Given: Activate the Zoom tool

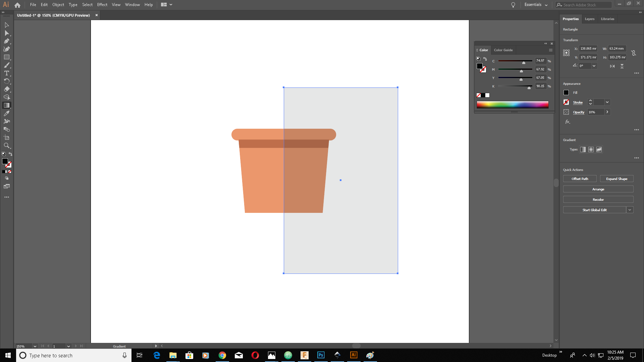Looking at the screenshot, I should click(x=6, y=146).
